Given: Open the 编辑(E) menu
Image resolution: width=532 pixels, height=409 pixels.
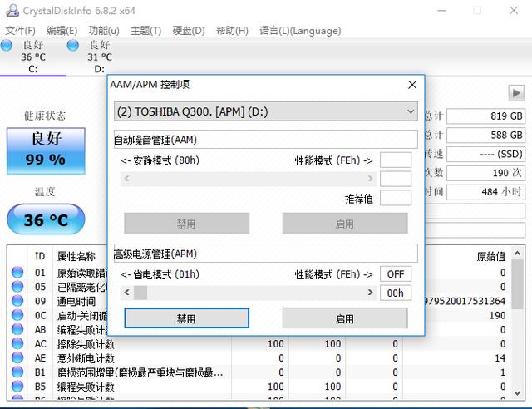Looking at the screenshot, I should [62, 31].
